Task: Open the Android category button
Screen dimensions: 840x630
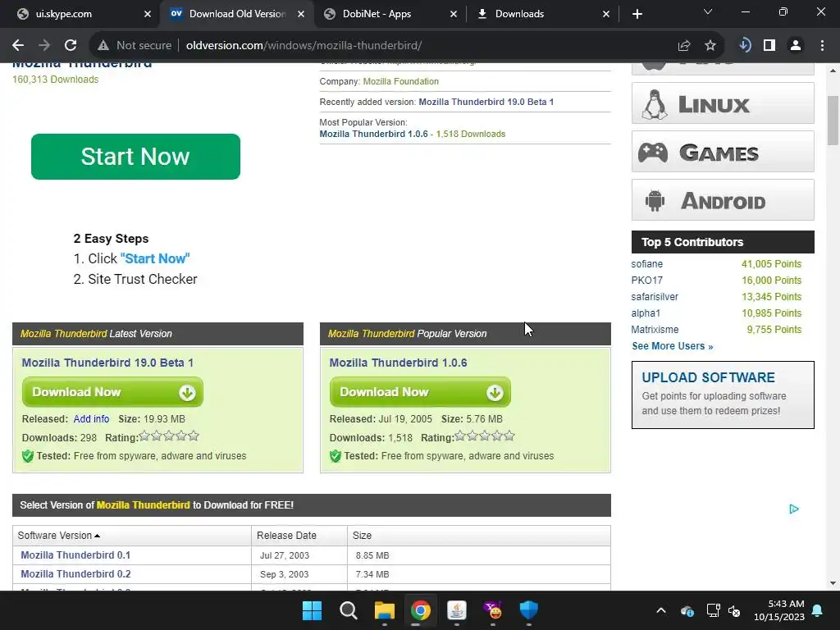Action: [x=723, y=200]
